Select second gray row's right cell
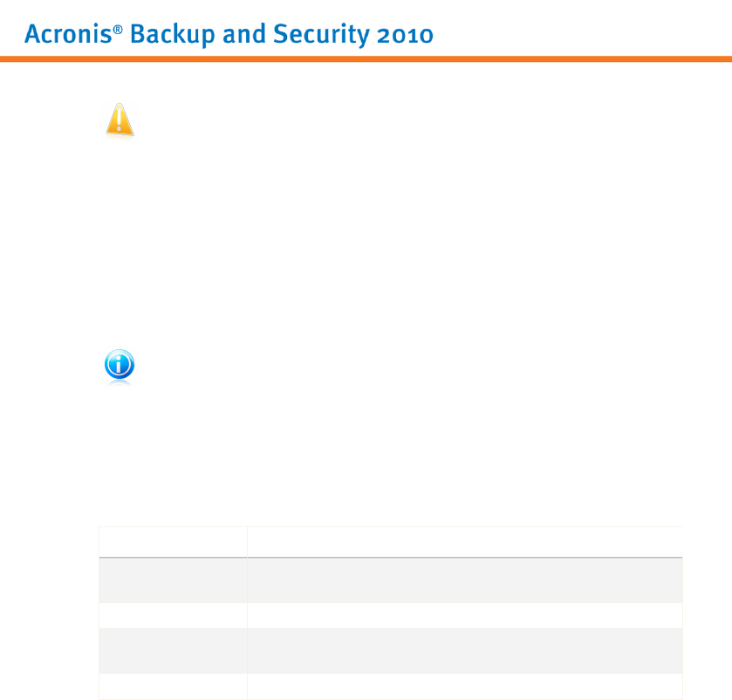Image resolution: width=732 pixels, height=700 pixels. click(465, 651)
